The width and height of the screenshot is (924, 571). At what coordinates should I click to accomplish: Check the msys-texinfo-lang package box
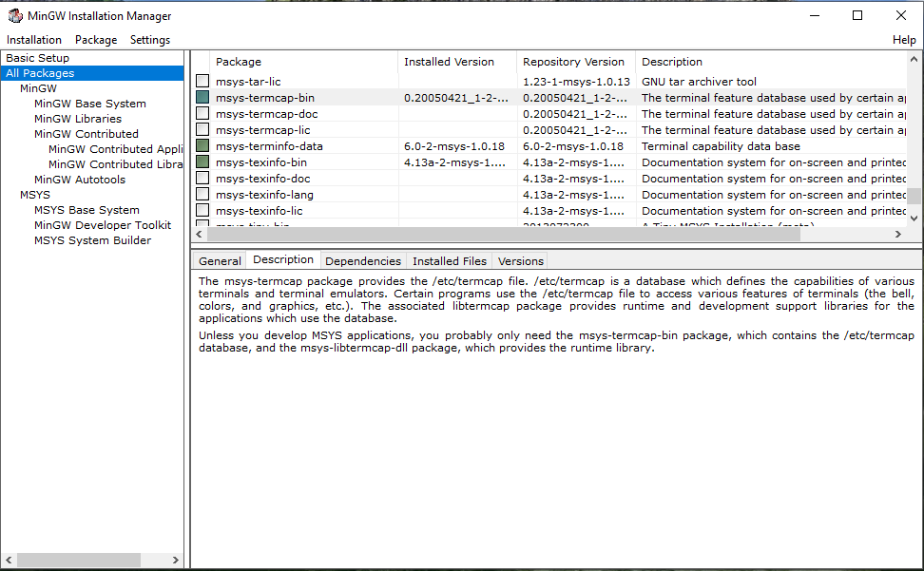[202, 195]
